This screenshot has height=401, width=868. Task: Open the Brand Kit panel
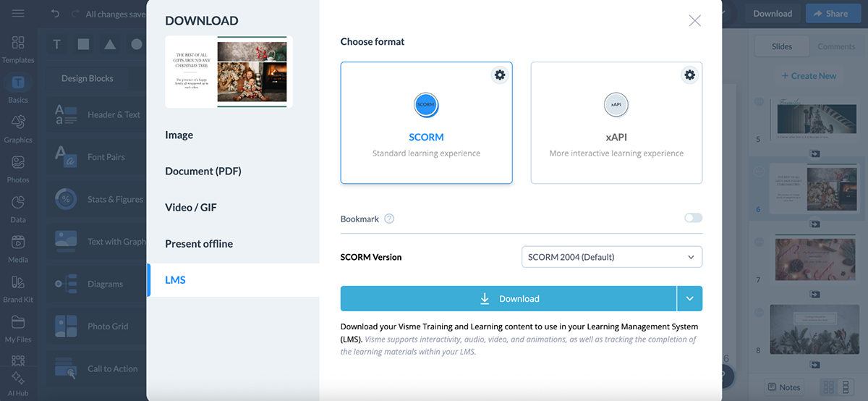click(18, 287)
